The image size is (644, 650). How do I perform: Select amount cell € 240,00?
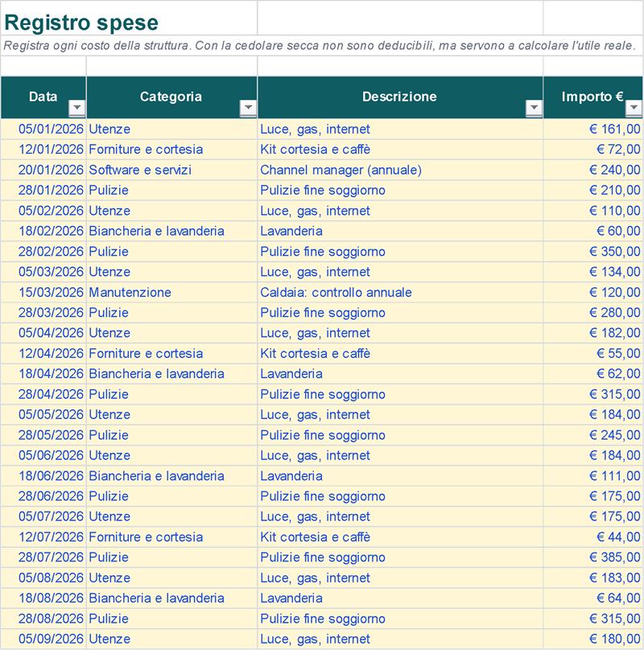pyautogui.click(x=593, y=170)
